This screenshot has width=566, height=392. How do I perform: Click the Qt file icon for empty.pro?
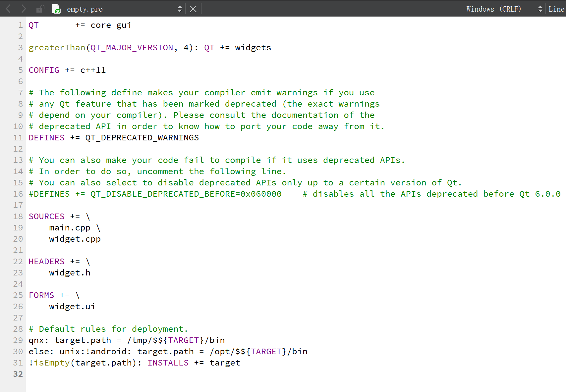56,9
